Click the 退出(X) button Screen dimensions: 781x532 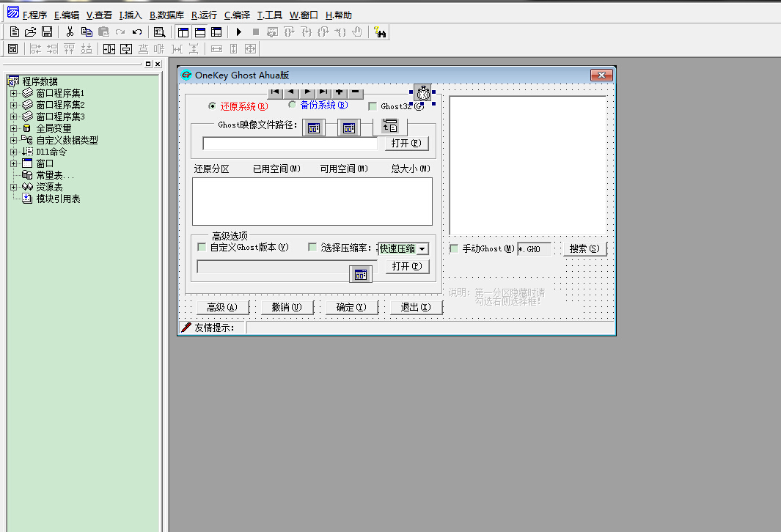tap(417, 308)
